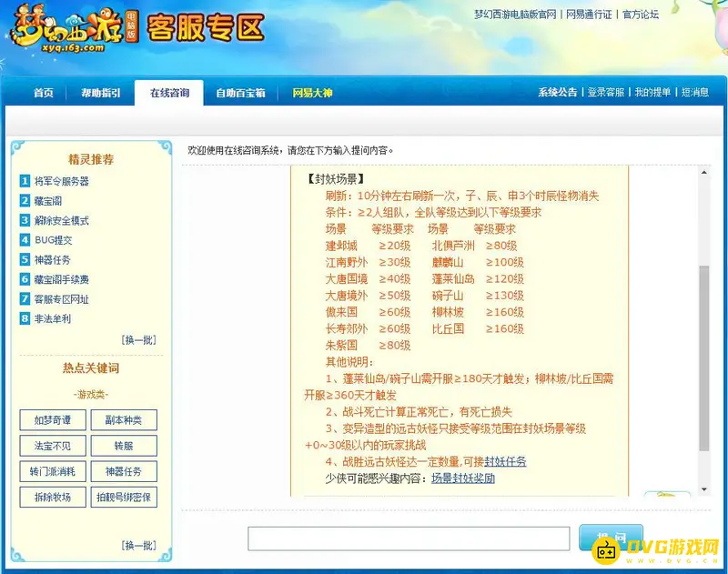This screenshot has height=574, width=728.
Task: Click the 【封妖场景】 heading text
Action: click(336, 179)
